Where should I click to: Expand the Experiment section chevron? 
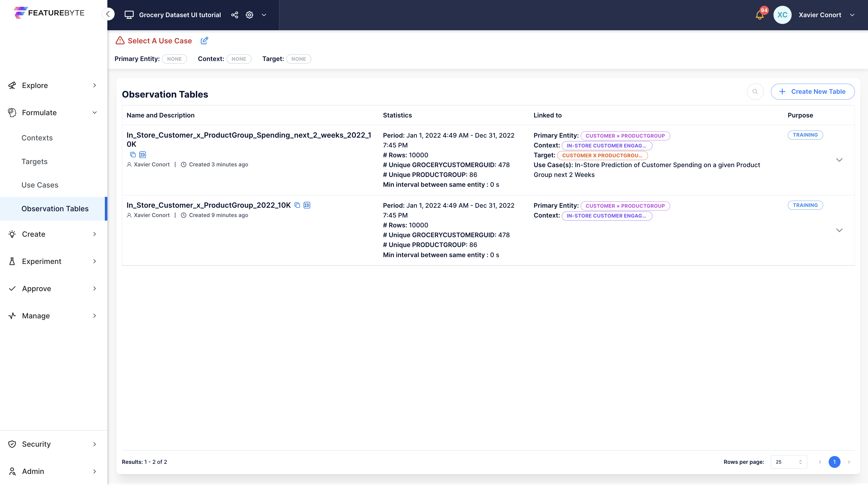pos(95,262)
